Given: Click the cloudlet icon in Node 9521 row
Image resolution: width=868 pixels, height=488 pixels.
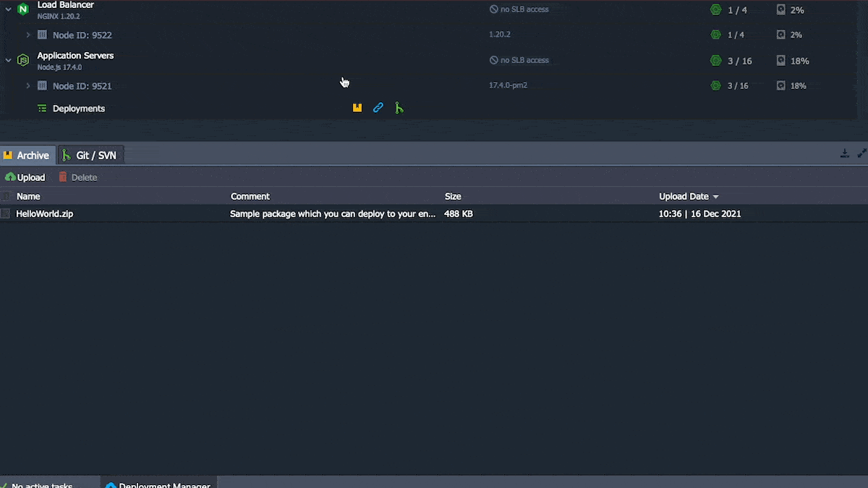Looking at the screenshot, I should click(x=715, y=85).
